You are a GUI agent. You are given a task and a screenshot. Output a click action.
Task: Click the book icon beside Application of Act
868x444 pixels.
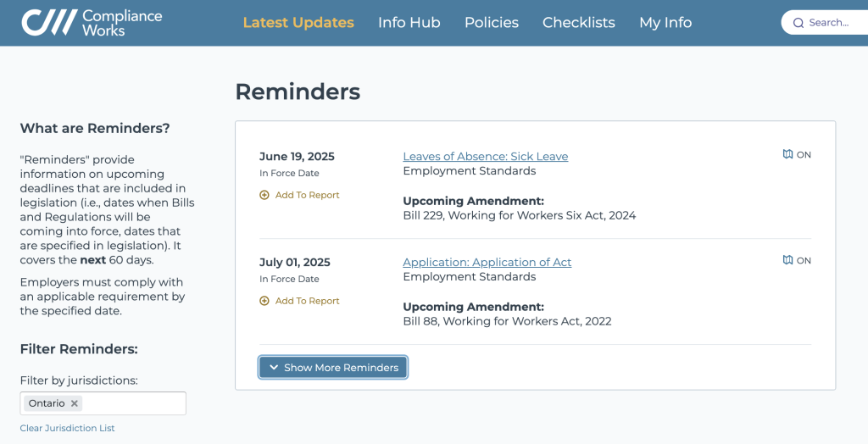[787, 260]
